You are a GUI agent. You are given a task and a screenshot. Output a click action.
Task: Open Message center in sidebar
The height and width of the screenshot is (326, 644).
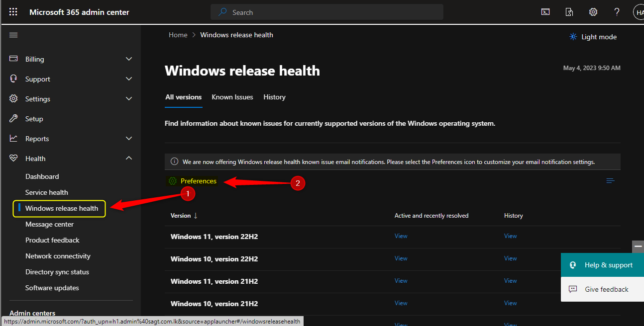click(50, 224)
